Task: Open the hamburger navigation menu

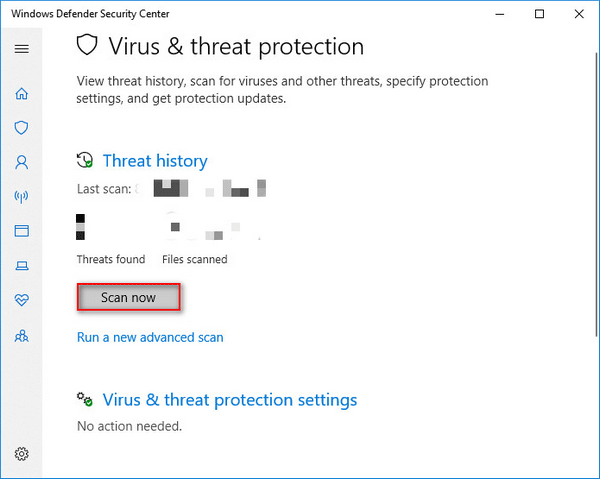Action: (21, 49)
